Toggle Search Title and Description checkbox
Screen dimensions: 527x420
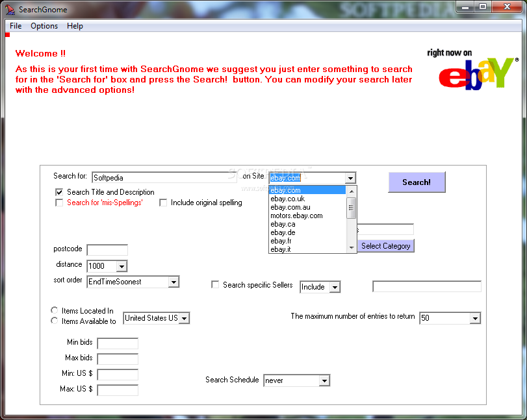(x=59, y=192)
